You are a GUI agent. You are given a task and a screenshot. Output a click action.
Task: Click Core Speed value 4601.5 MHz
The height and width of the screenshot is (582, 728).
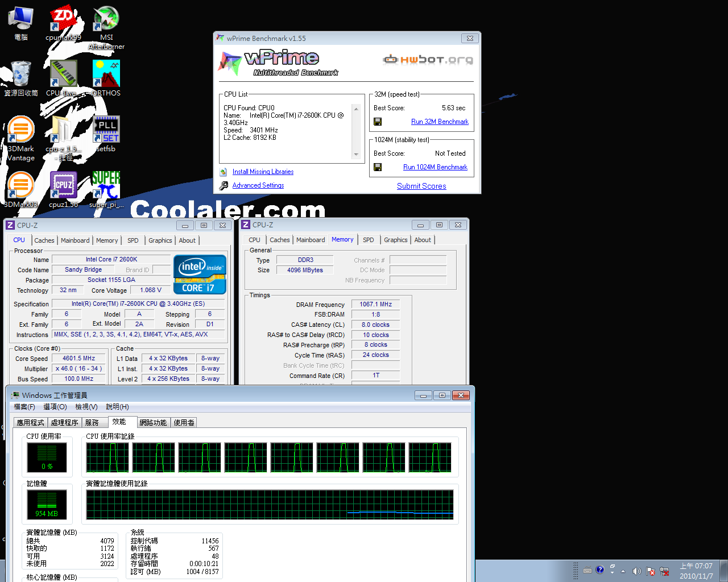click(79, 359)
